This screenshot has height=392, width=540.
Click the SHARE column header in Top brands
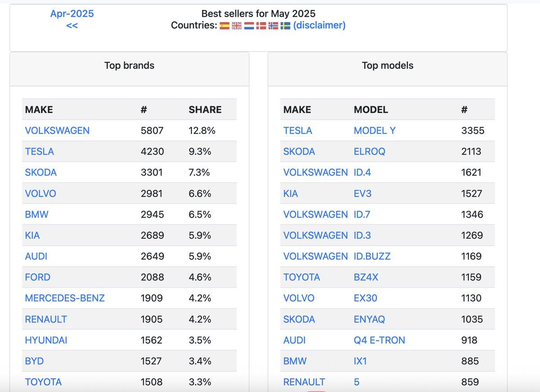(205, 109)
